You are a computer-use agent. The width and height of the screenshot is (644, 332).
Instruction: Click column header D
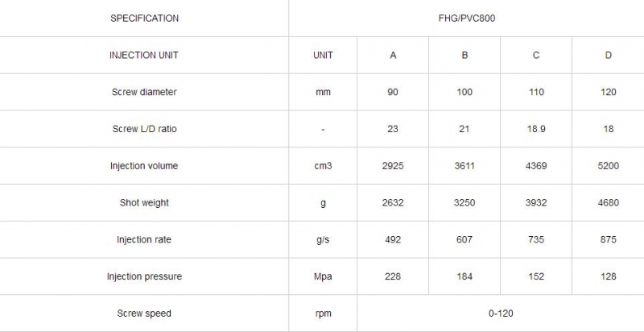coord(609,55)
